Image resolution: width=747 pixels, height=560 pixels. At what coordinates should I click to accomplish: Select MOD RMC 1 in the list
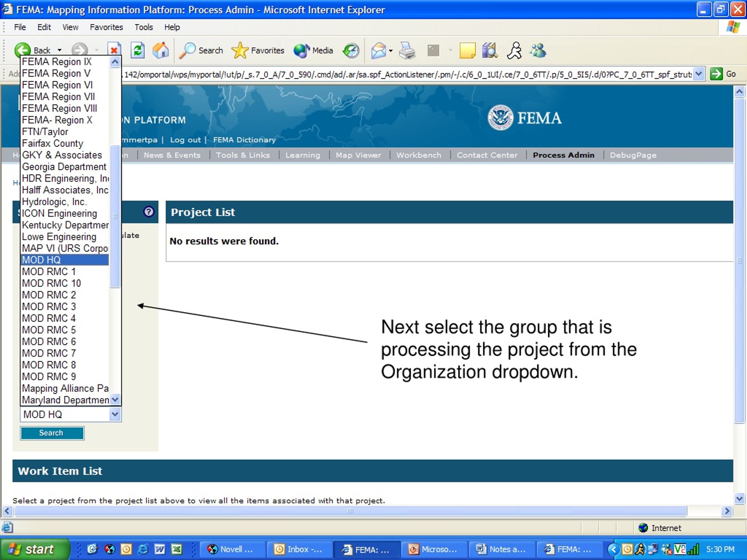pyautogui.click(x=65, y=271)
